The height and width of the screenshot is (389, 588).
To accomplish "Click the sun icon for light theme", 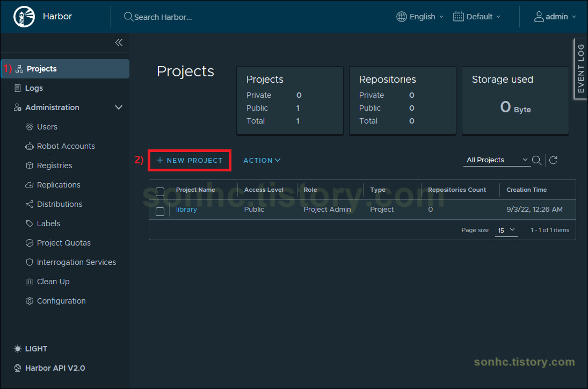I will point(17,349).
